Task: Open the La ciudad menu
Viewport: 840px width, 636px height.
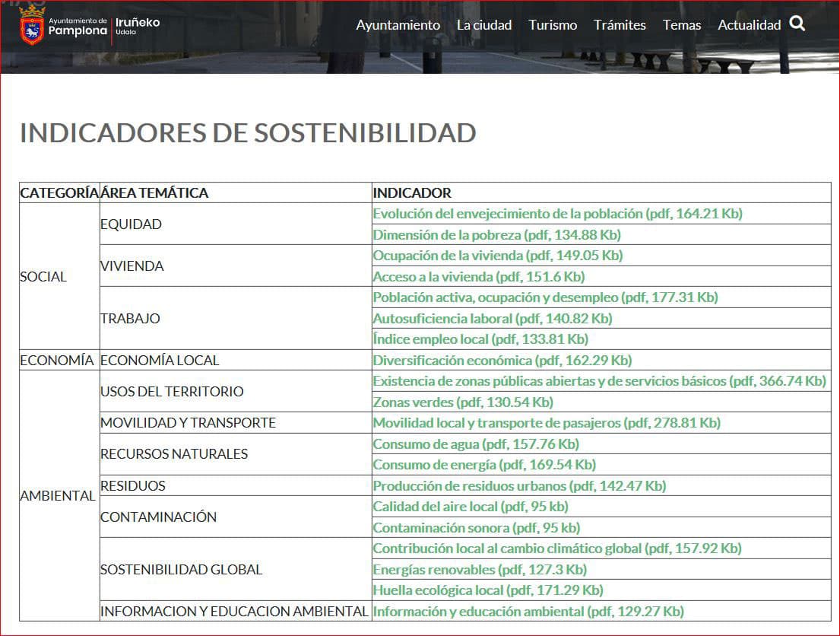Action: 484,24
